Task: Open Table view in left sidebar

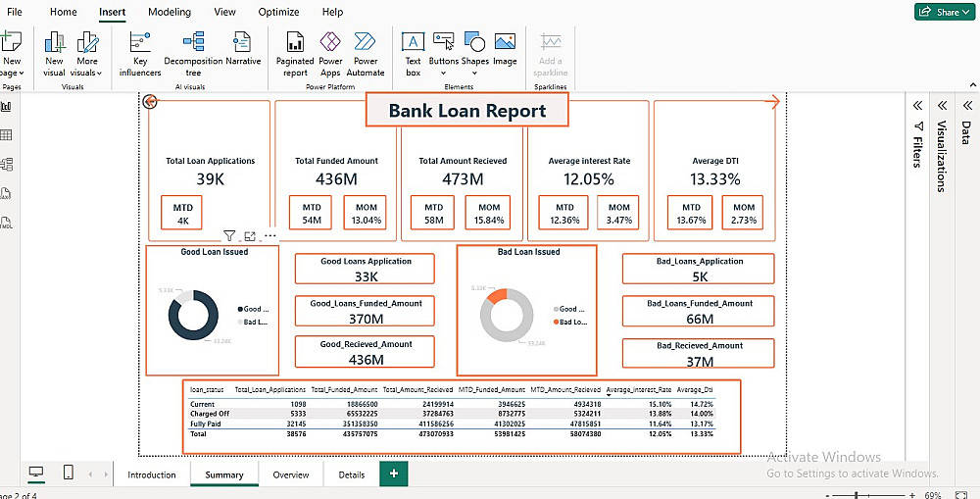Action: 6,135
